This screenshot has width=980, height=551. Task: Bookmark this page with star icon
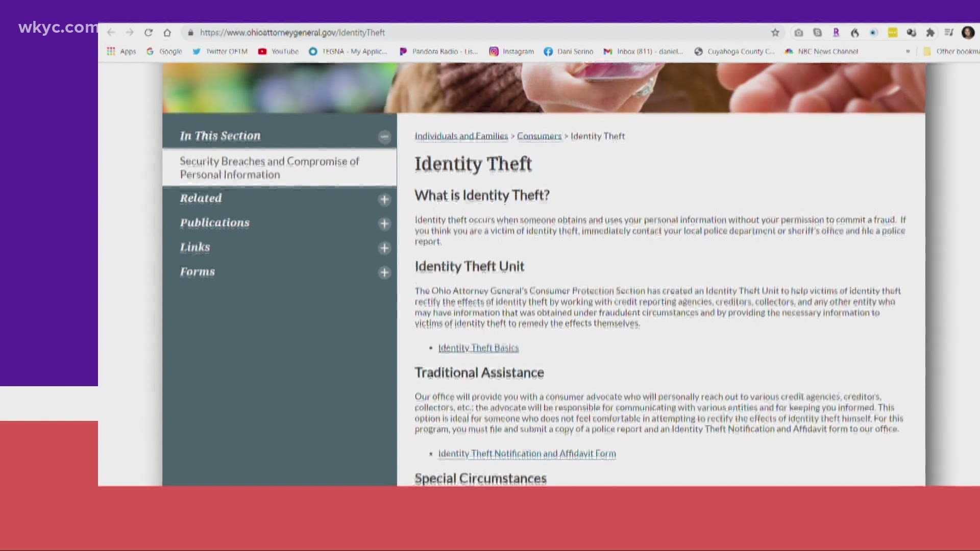(775, 33)
